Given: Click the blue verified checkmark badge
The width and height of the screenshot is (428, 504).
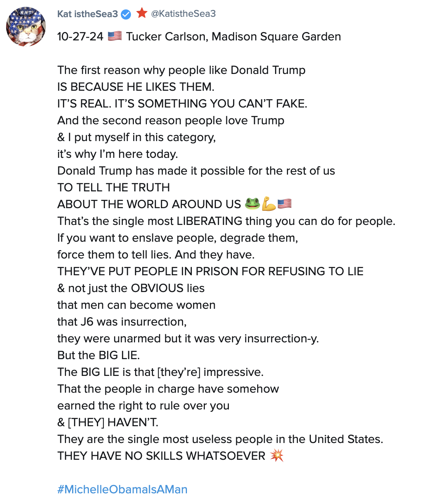Looking at the screenshot, I should point(126,14).
